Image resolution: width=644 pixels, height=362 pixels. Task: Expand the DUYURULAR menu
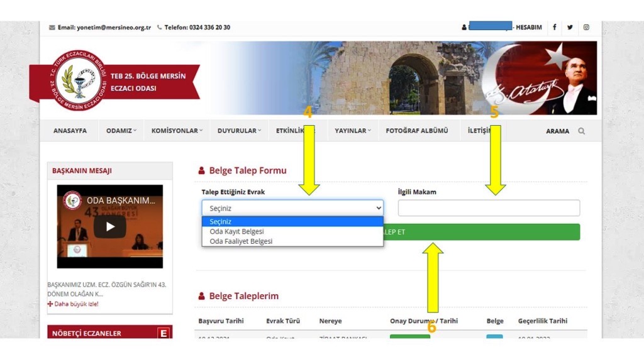239,131
